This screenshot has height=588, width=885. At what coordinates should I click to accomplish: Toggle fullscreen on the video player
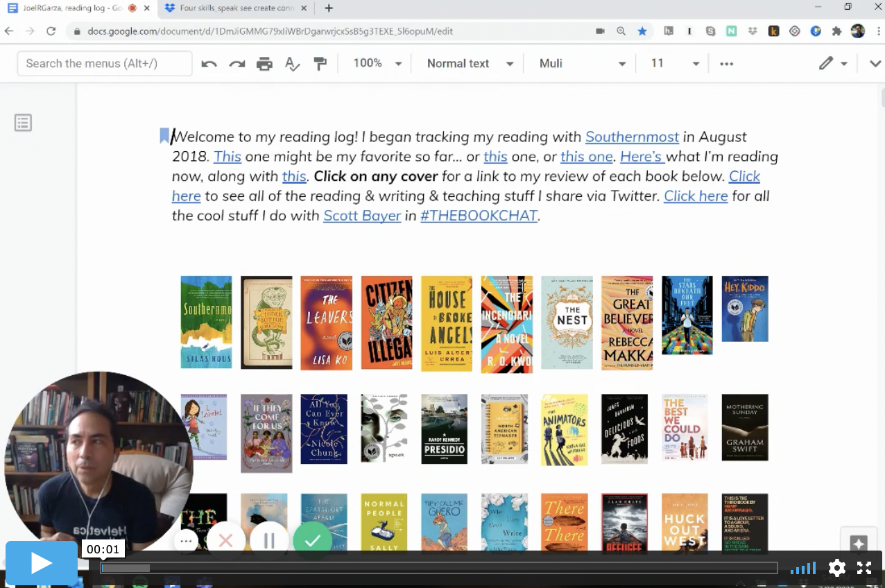coord(864,568)
